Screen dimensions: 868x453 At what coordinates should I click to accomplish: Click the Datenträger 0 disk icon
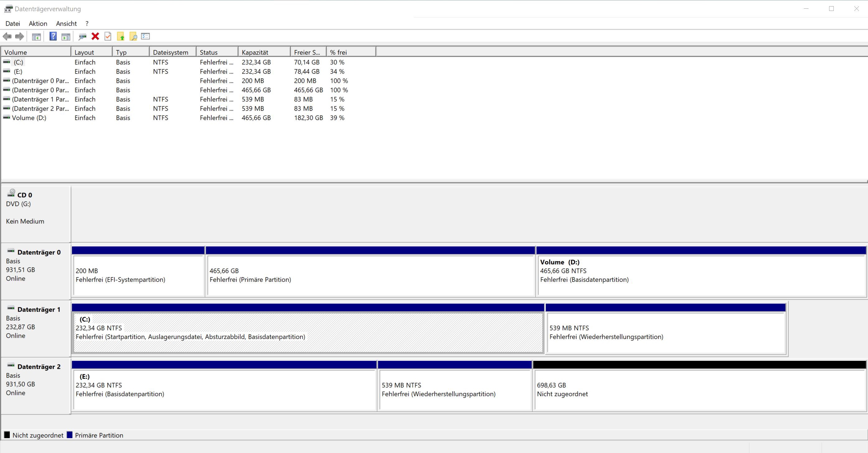(11, 251)
